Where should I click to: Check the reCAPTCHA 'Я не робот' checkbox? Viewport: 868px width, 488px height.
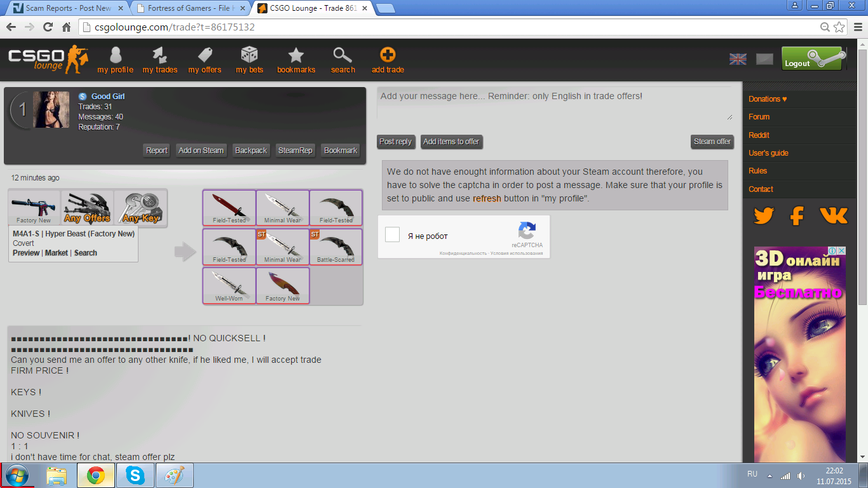pyautogui.click(x=393, y=235)
